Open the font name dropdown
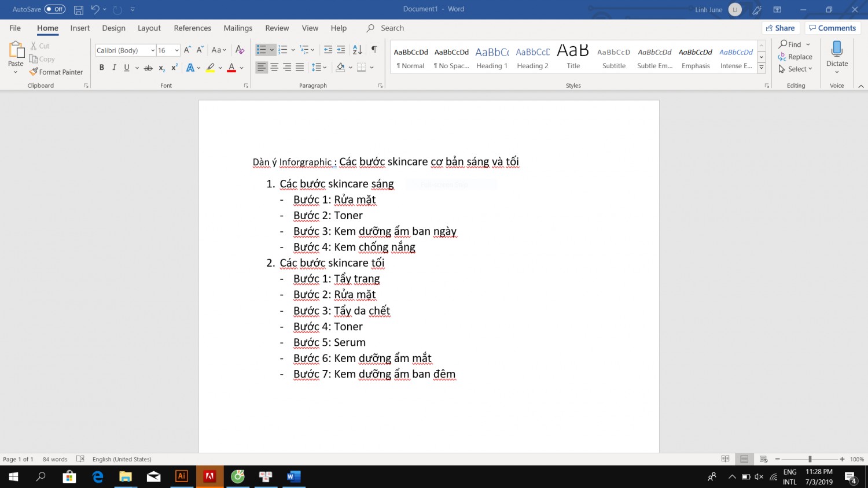This screenshot has height=488, width=868. pos(153,50)
